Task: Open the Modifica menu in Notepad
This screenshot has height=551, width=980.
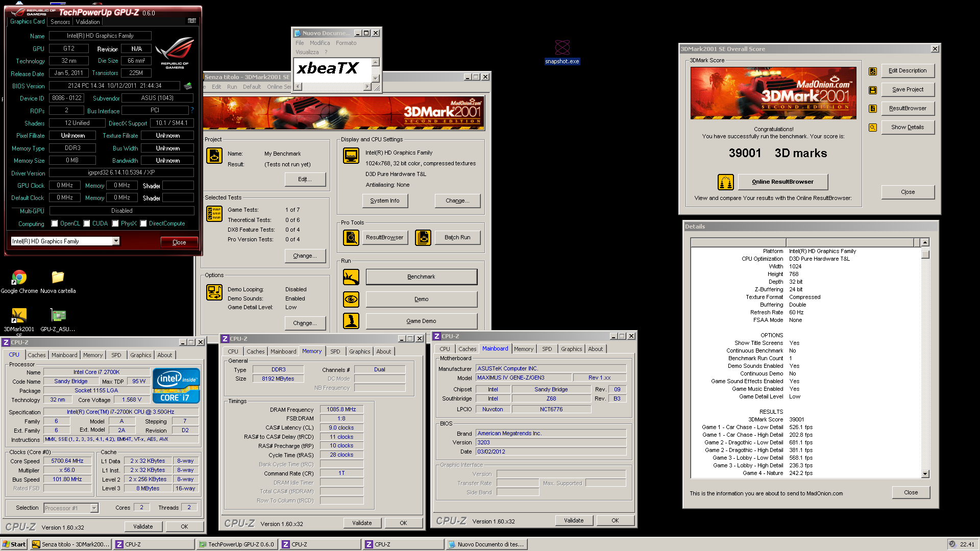Action: point(320,43)
